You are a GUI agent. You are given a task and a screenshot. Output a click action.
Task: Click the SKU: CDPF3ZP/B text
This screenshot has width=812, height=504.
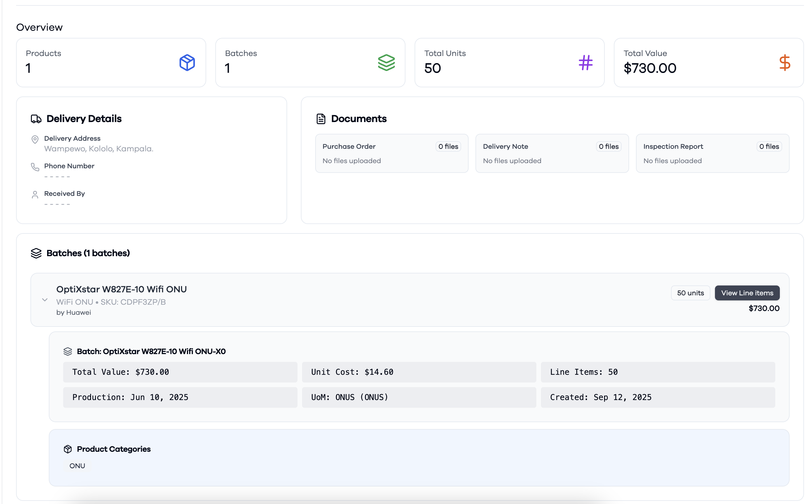(133, 302)
